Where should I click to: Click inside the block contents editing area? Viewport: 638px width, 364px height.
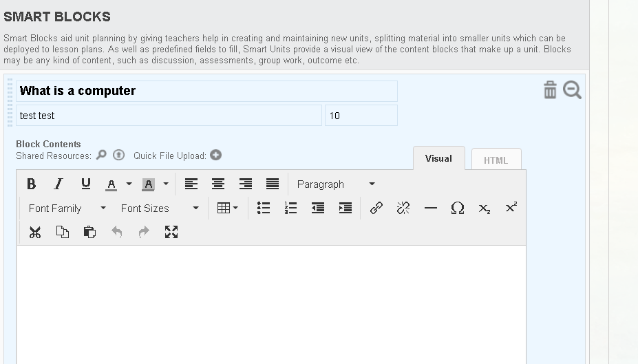click(x=271, y=305)
